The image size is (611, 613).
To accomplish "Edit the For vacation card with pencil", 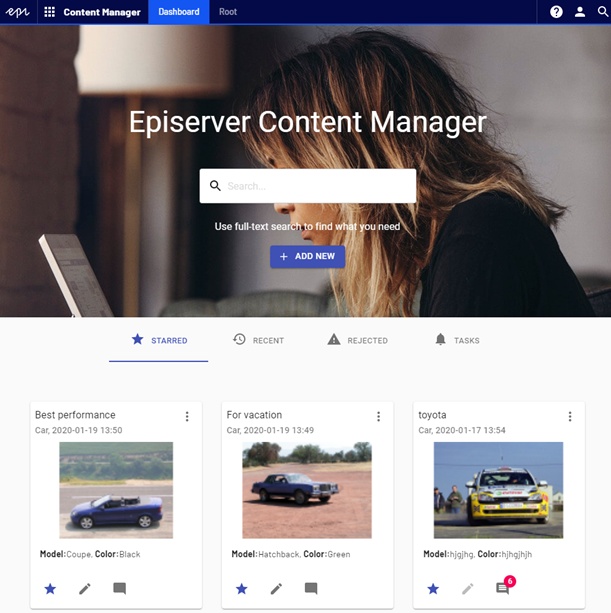I will tap(277, 589).
